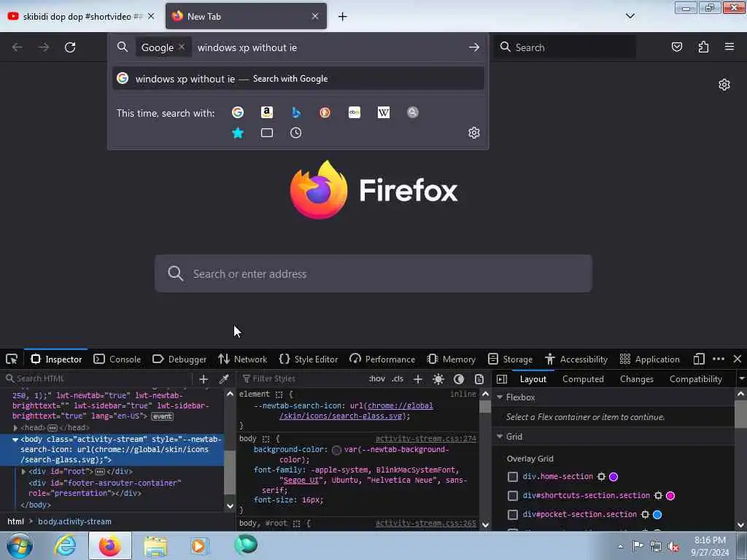747x560 pixels.
Task: Reload the current page
Action: 70,47
